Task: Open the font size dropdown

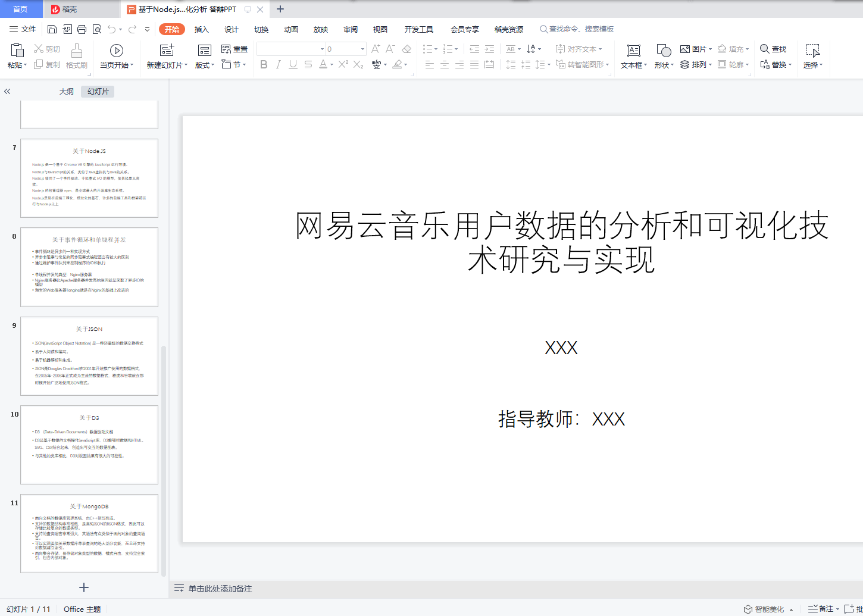Action: click(362, 49)
